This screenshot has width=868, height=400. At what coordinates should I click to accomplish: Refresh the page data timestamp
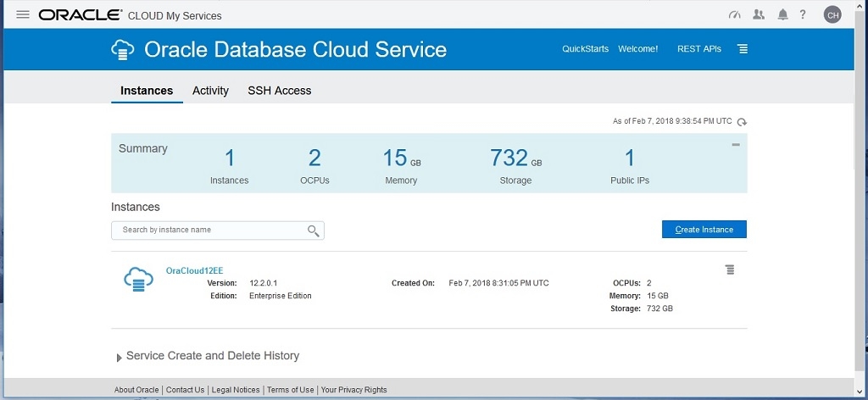click(x=743, y=122)
